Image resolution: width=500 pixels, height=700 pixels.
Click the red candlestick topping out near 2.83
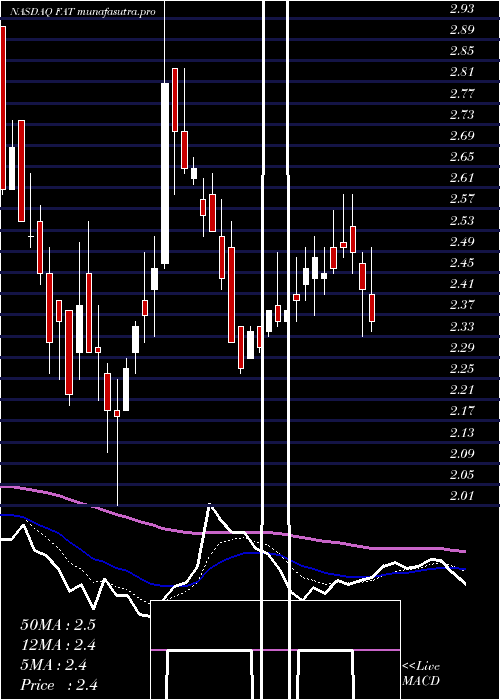coord(175,100)
